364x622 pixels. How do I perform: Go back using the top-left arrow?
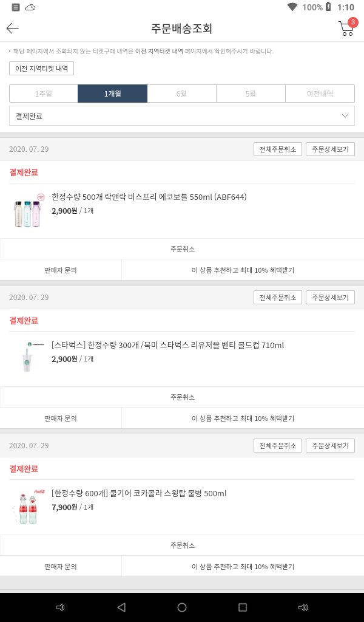13,29
